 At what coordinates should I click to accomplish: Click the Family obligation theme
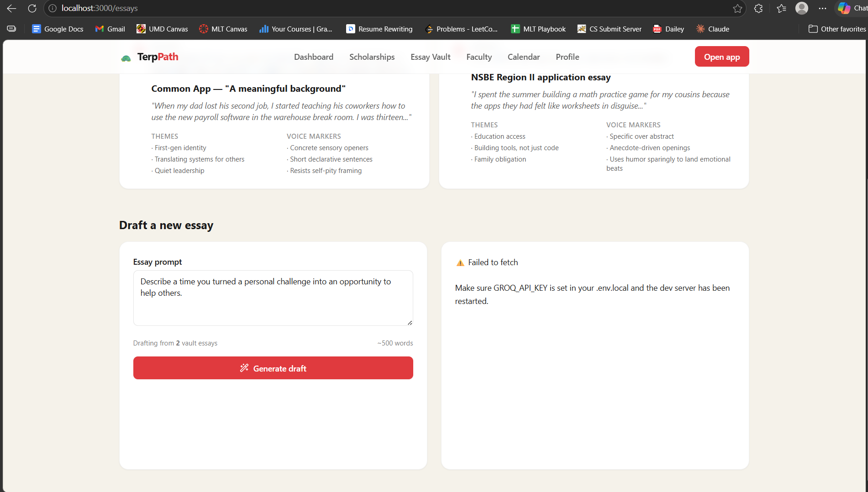tap(498, 159)
